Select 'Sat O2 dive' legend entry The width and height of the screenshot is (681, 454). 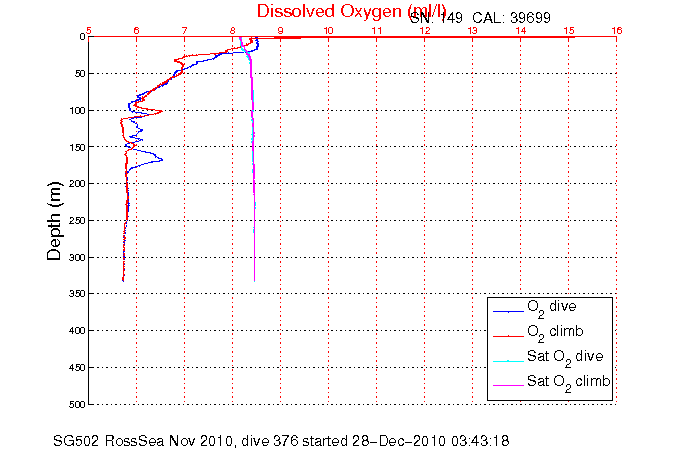pyautogui.click(x=565, y=357)
